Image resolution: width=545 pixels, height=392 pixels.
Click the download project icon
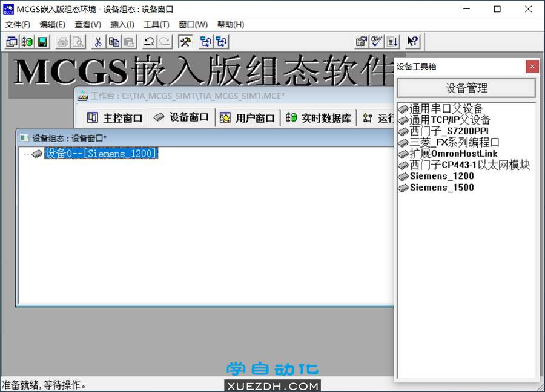tap(393, 42)
